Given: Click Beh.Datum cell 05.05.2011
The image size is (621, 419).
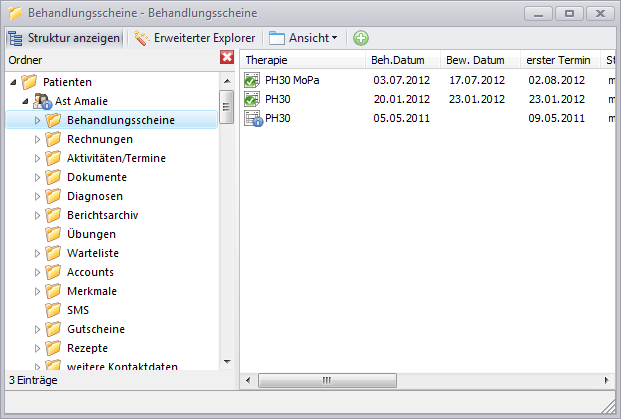Looking at the screenshot, I should click(x=402, y=118).
